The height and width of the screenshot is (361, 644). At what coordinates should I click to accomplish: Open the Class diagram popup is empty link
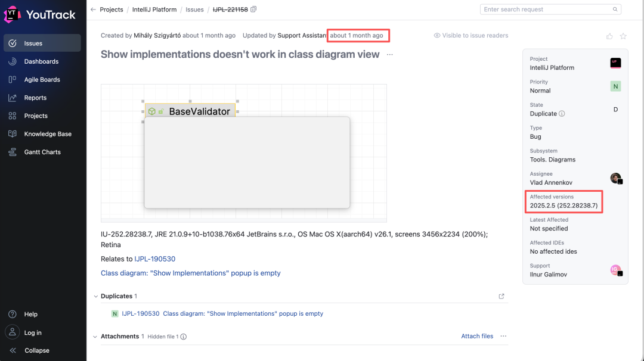tap(191, 273)
